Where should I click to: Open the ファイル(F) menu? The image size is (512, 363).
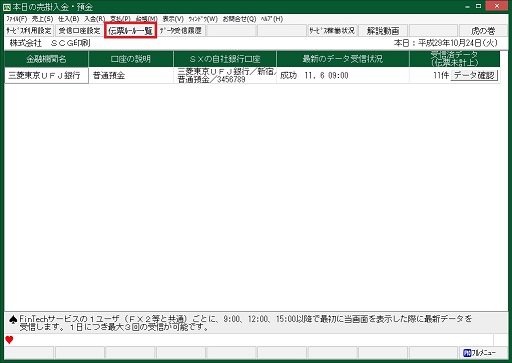pyautogui.click(x=17, y=19)
